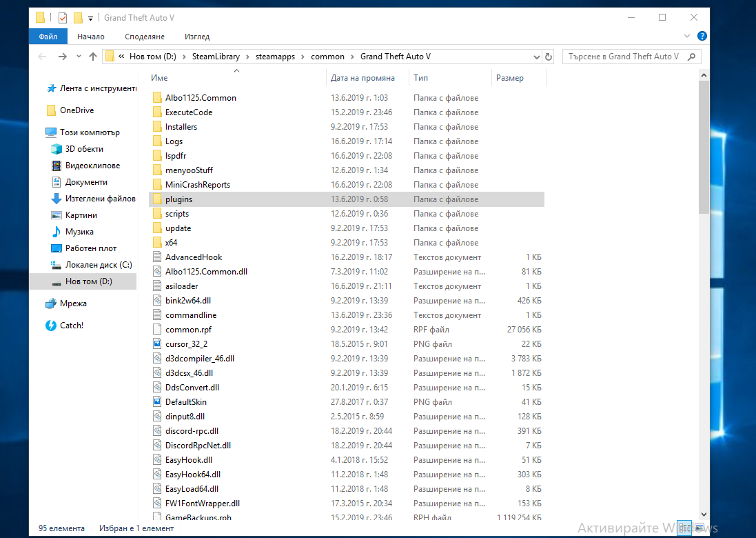The height and width of the screenshot is (538, 756).
Task: Click the Up one level arrow
Action: pyautogui.click(x=93, y=57)
